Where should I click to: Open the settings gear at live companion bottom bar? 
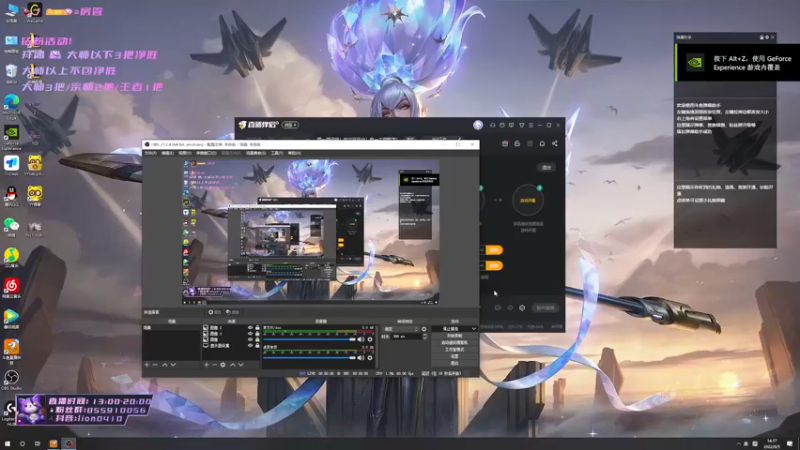click(522, 308)
